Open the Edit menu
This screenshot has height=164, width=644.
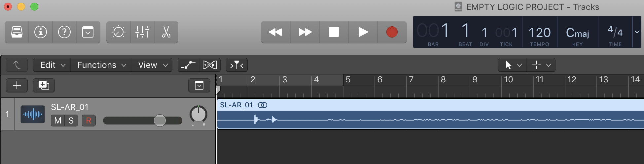tap(53, 65)
